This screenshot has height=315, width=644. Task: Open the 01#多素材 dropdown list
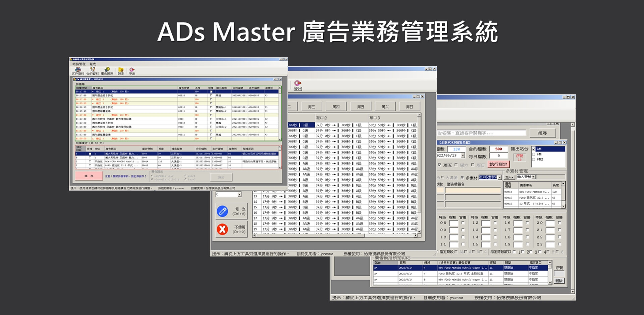(499, 178)
